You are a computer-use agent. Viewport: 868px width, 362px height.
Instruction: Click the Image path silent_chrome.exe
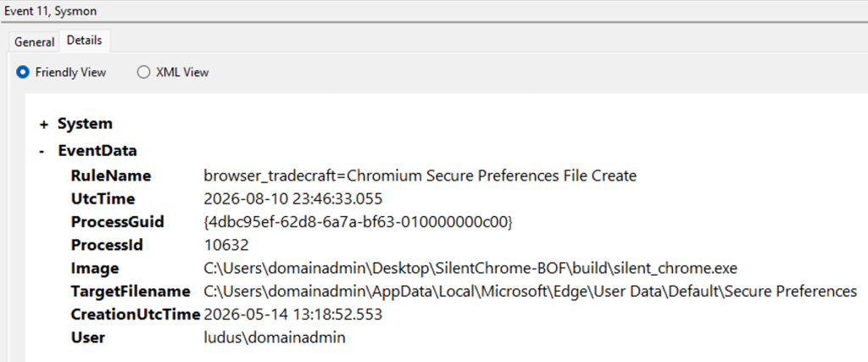470,269
